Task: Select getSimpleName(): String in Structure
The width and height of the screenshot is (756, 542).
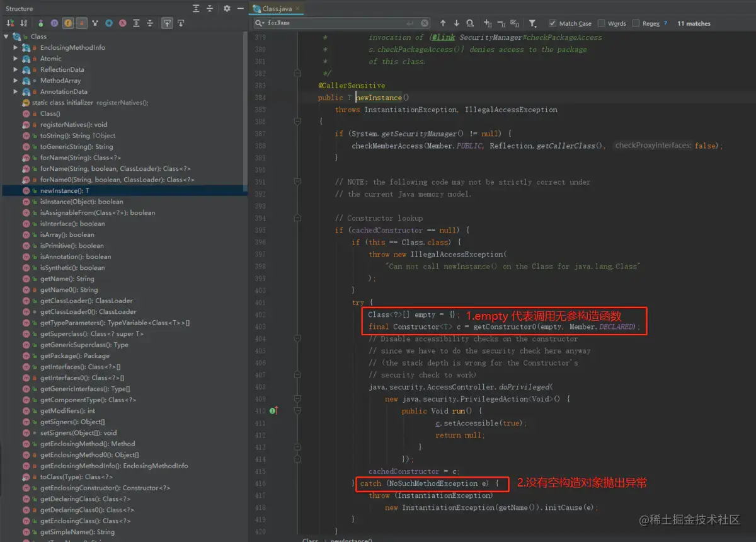Action: [77, 532]
